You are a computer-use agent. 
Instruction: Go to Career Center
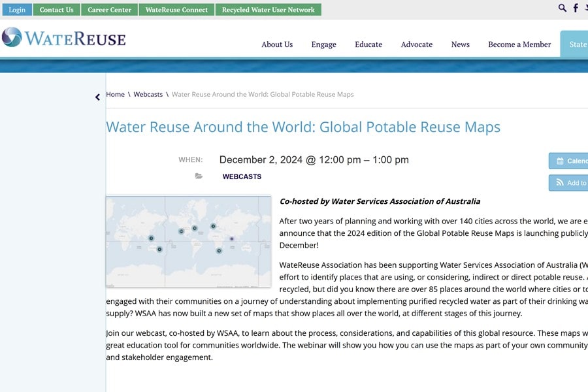[x=109, y=10]
